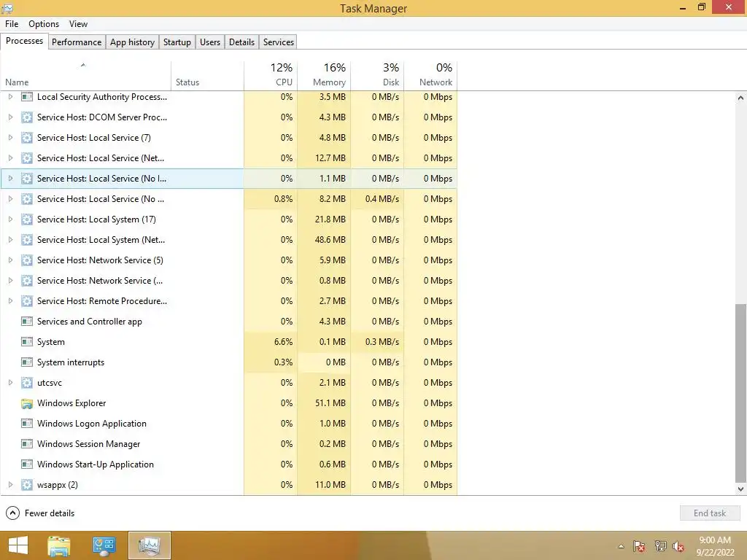Screen dimensions: 747x560
Task: Switch to the Details tab
Action: tap(241, 42)
